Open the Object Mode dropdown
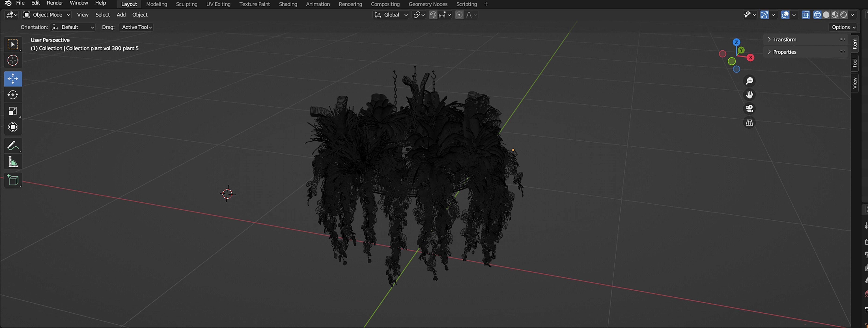The width and height of the screenshot is (868, 328). coord(46,15)
